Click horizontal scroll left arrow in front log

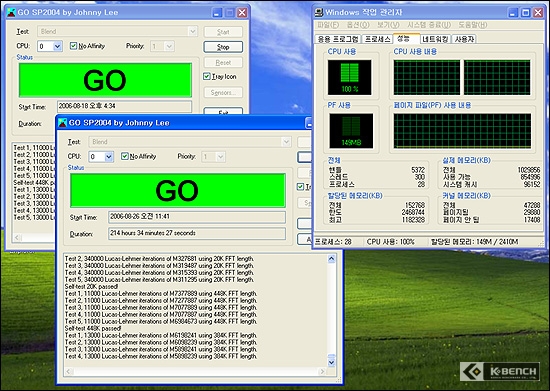(69, 371)
